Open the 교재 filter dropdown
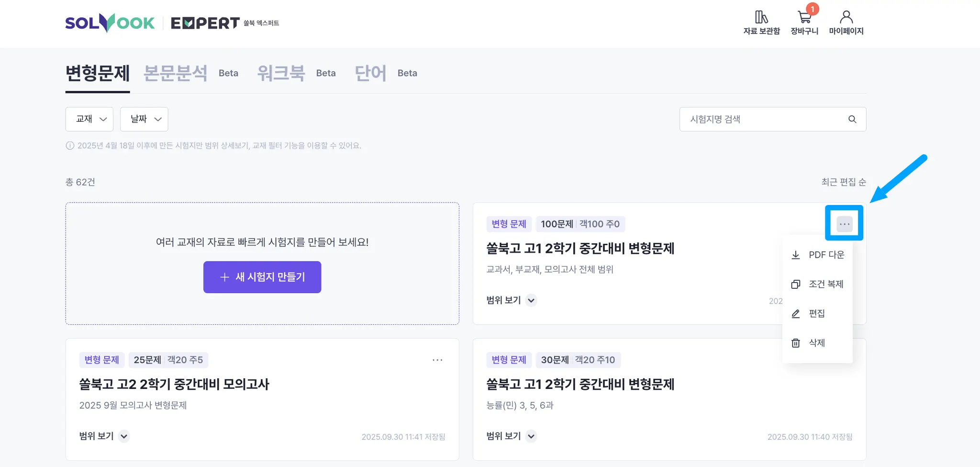980x467 pixels. click(x=89, y=119)
